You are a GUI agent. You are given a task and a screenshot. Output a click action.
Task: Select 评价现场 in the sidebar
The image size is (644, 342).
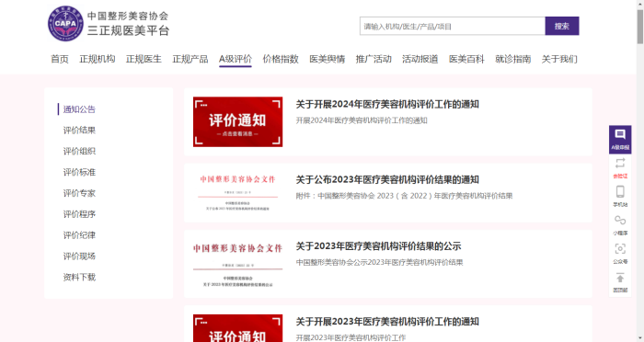[79, 256]
